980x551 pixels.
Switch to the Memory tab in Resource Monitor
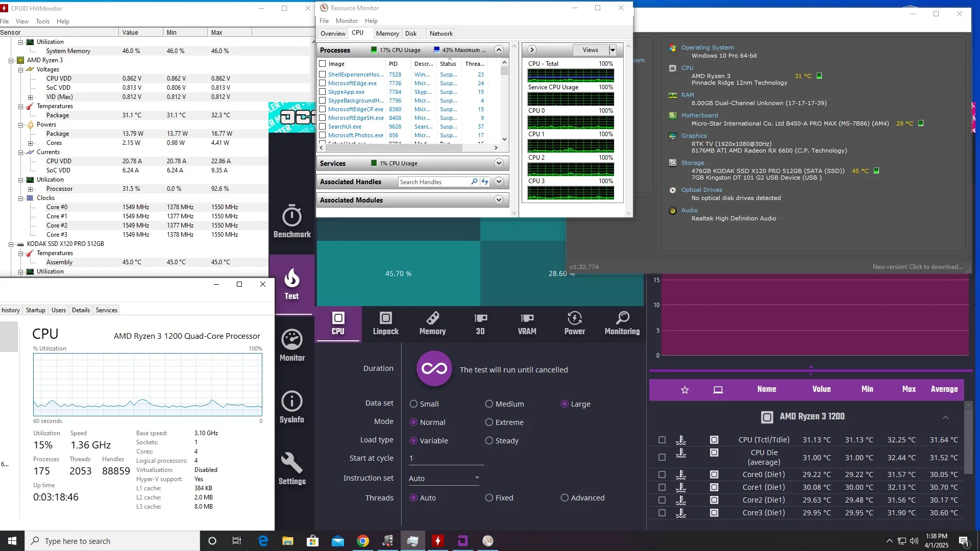click(x=387, y=34)
